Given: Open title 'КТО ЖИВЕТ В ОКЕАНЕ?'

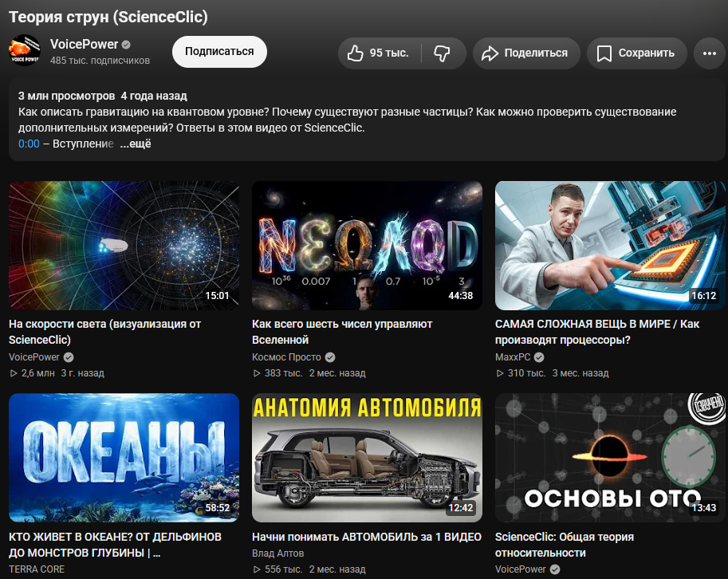Looking at the screenshot, I should 115,545.
